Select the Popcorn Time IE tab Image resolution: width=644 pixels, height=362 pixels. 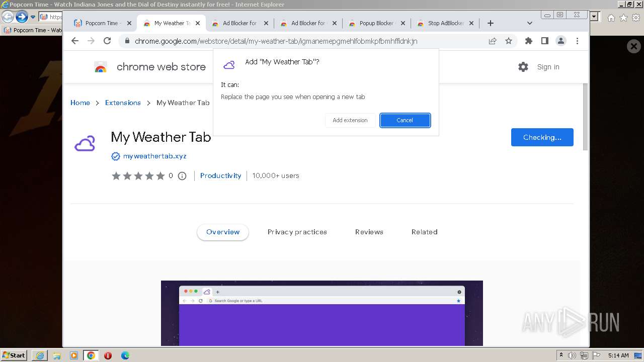click(x=33, y=30)
